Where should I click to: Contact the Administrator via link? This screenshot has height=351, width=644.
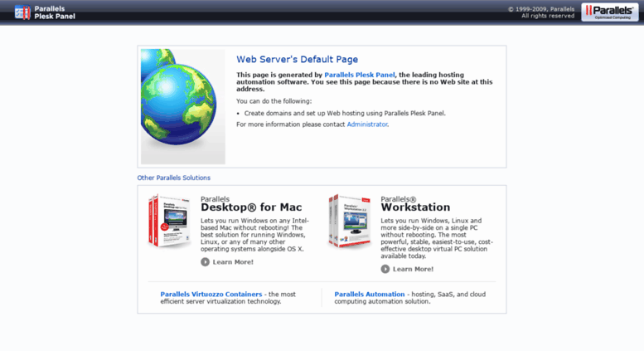point(367,124)
